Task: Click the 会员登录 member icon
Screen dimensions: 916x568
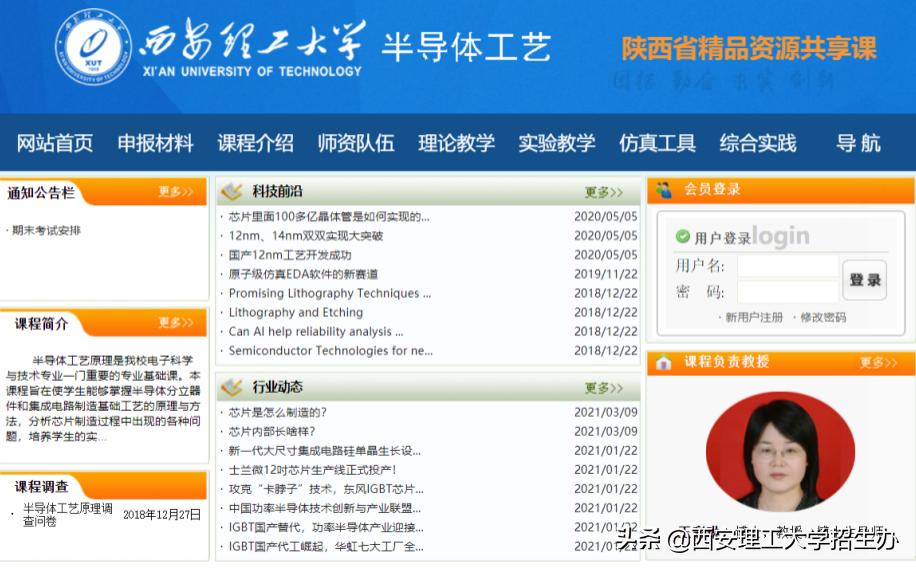Action: point(664,189)
